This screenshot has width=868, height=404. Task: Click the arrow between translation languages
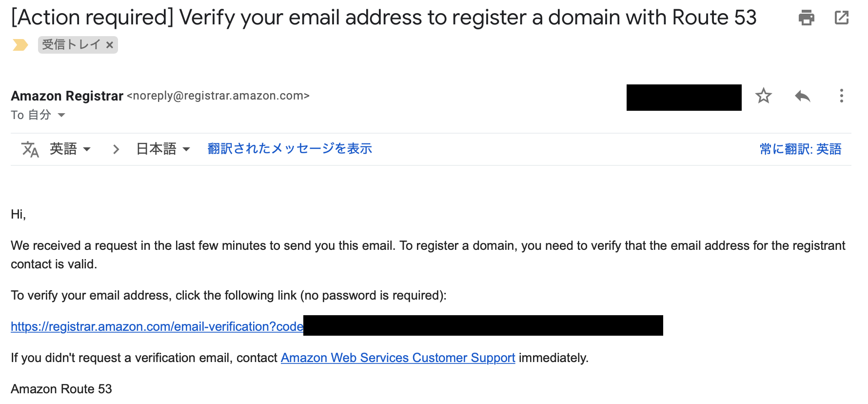116,149
